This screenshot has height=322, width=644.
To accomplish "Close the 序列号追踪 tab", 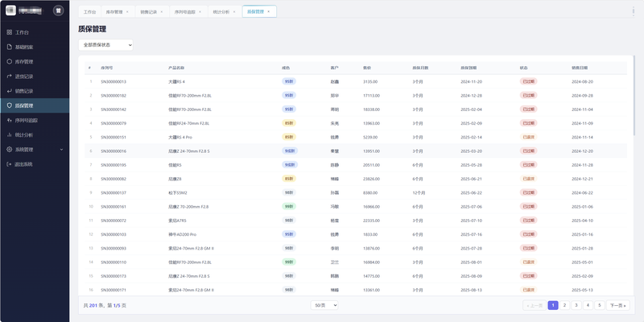I will click(x=200, y=12).
